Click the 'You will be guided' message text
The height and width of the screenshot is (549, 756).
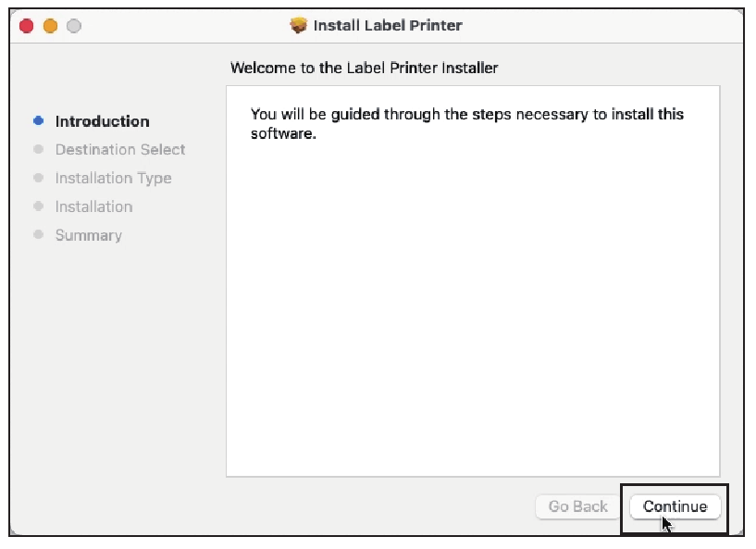coord(466,123)
